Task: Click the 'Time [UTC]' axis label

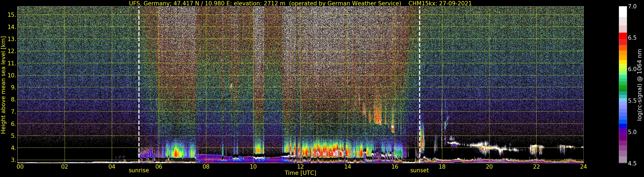Action: click(300, 173)
